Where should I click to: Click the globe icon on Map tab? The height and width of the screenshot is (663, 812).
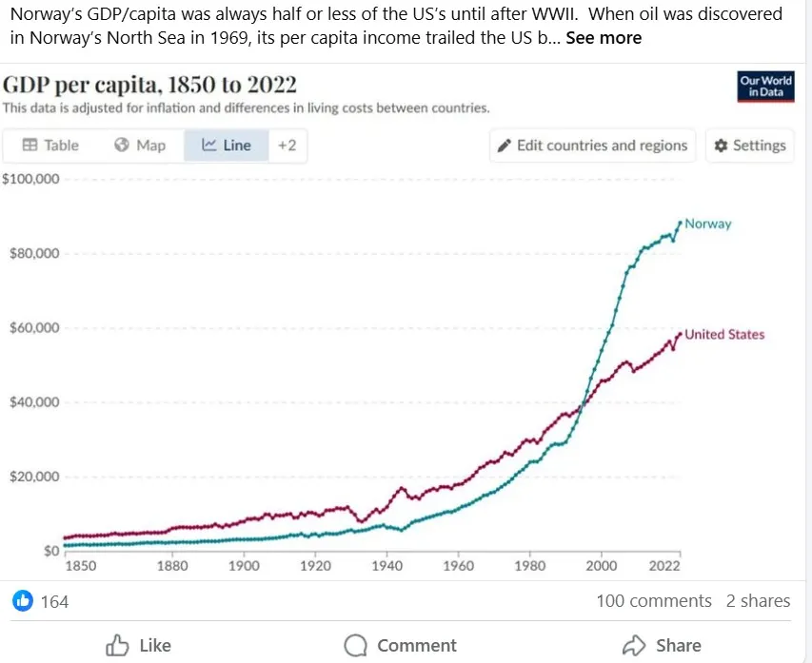pos(122,146)
